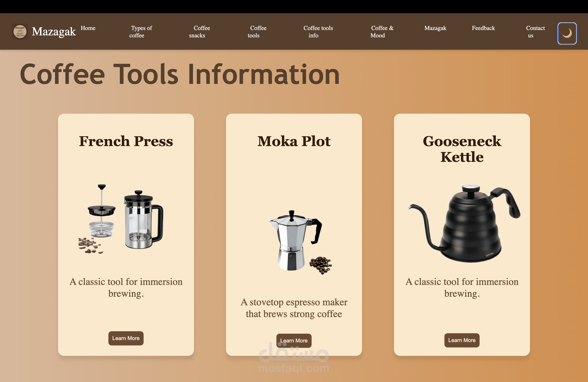The width and height of the screenshot is (588, 382).
Task: Open Coffee snacks navigation link
Action: click(x=200, y=32)
